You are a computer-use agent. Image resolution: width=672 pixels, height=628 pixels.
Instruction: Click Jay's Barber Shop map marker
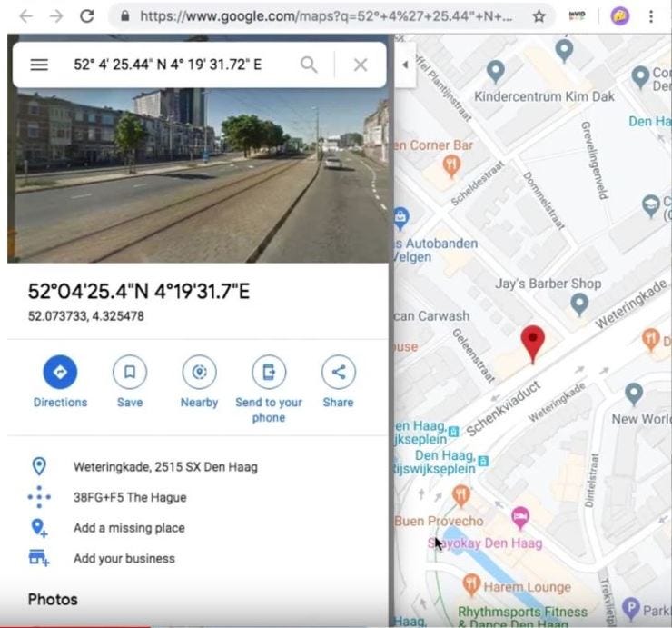pos(579,305)
